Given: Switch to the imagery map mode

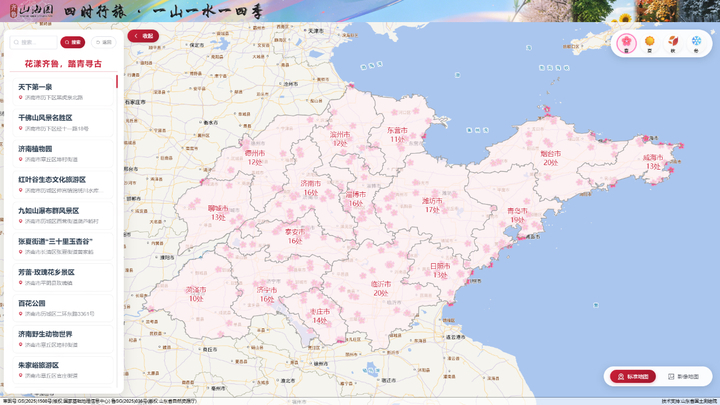Looking at the screenshot, I should [x=683, y=377].
